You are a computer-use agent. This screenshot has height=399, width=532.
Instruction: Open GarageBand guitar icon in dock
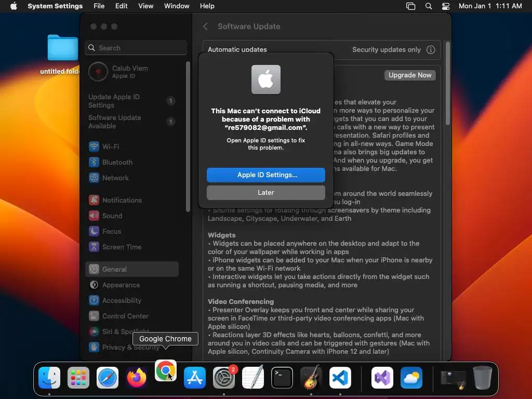[311, 377]
